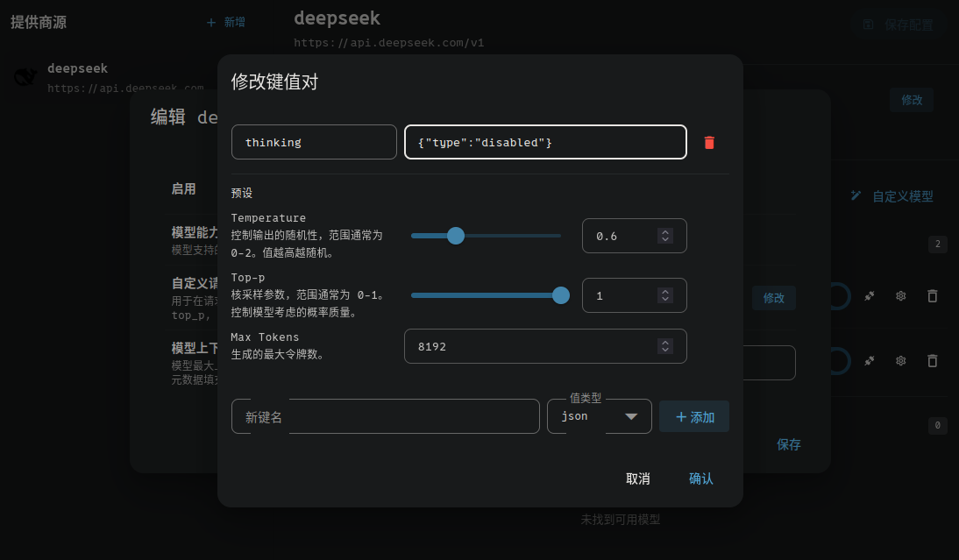This screenshot has height=560, width=959.
Task: Click the deepseek provider logo icon
Action: pos(25,77)
